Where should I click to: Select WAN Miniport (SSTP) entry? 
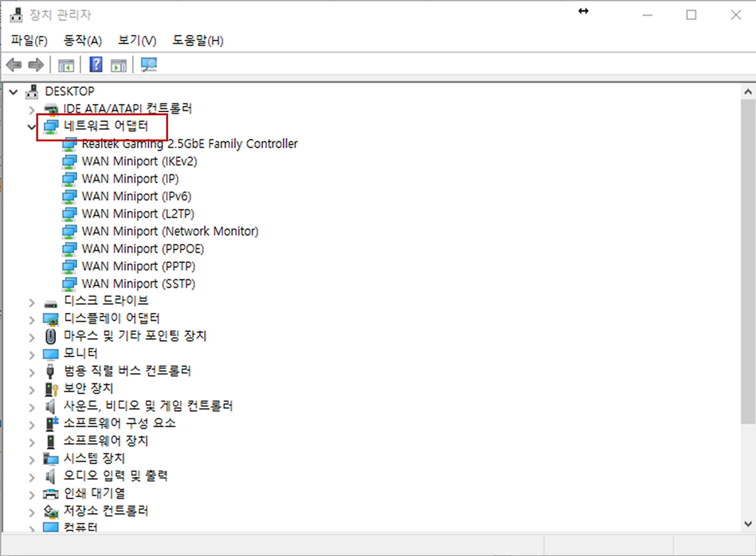click(139, 284)
